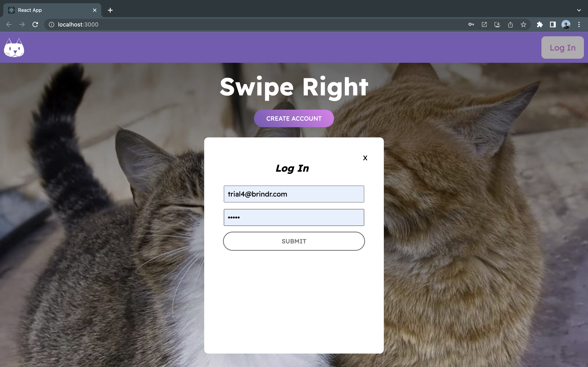Share this page via share icon
Screen dimensions: 588x367
click(510, 24)
